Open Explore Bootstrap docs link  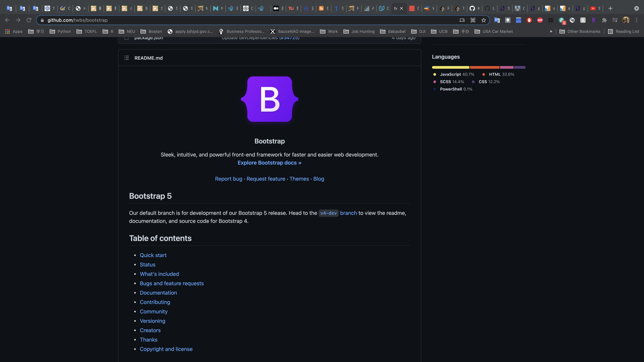click(x=269, y=163)
